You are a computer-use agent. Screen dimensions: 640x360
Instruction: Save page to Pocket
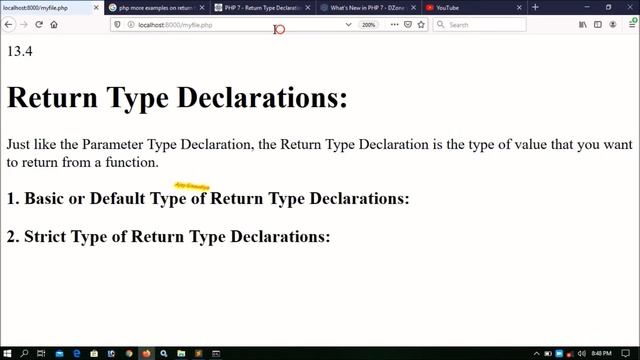pyautogui.click(x=407, y=24)
